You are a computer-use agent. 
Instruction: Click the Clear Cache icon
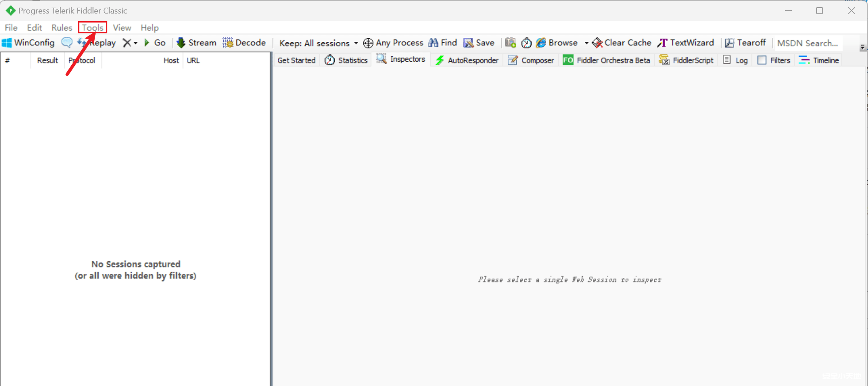click(597, 43)
